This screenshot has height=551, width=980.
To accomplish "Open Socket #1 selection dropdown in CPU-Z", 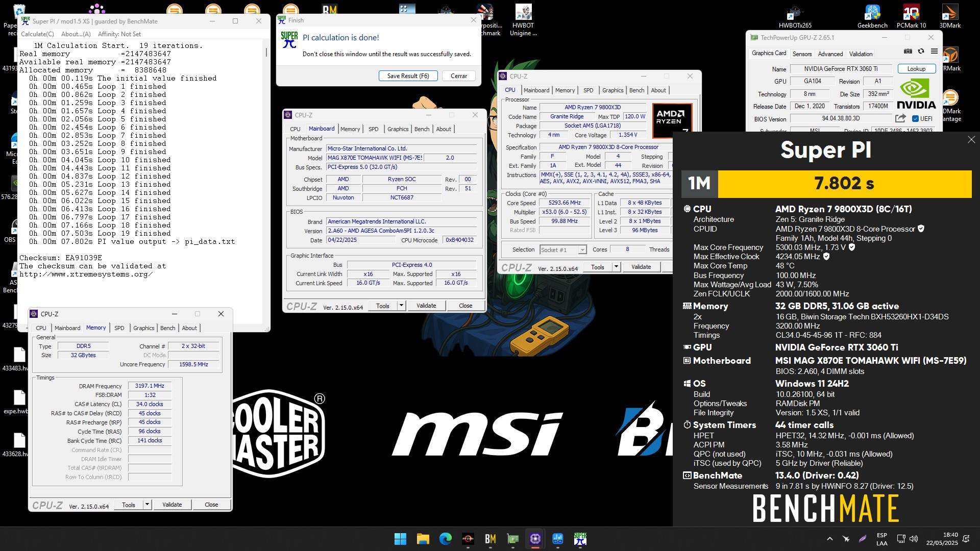I will coord(582,250).
